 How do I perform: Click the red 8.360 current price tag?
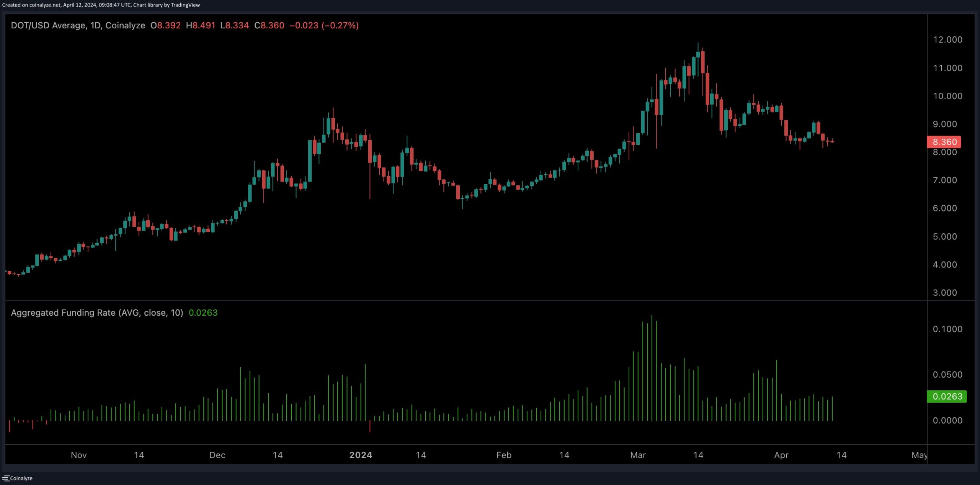(x=944, y=142)
